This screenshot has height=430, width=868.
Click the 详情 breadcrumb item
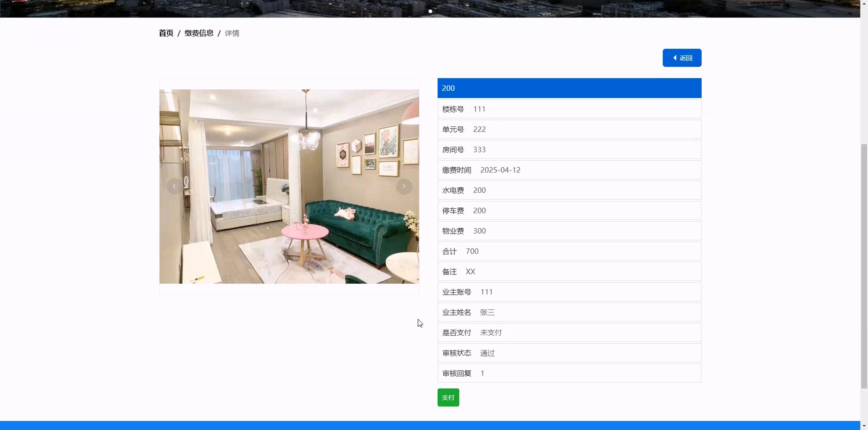232,33
